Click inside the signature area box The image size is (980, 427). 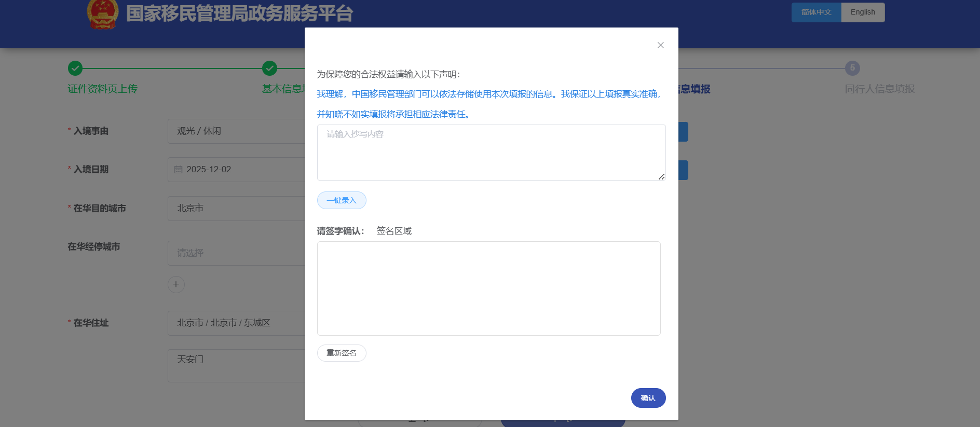(488, 288)
